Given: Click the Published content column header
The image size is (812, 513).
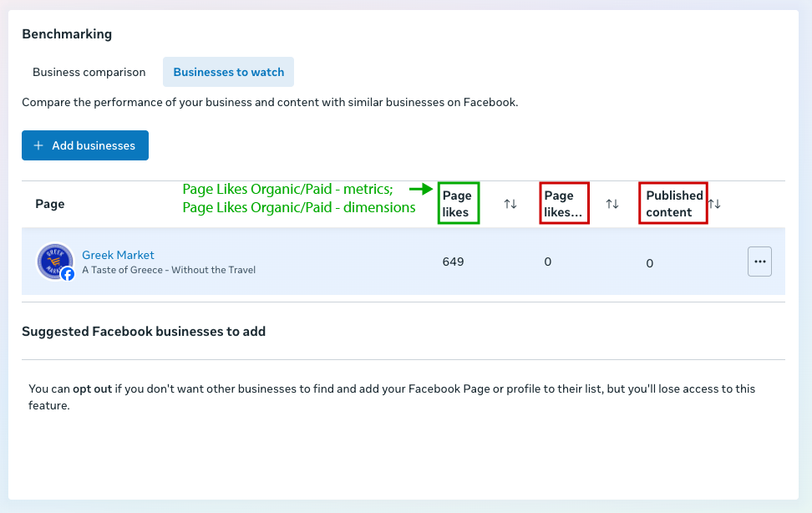Looking at the screenshot, I should (673, 204).
